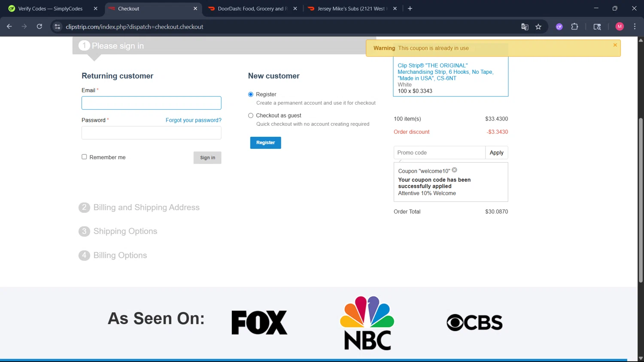Viewport: 644px width, 362px height.
Task: Click the FOX logo
Action: coord(259,323)
